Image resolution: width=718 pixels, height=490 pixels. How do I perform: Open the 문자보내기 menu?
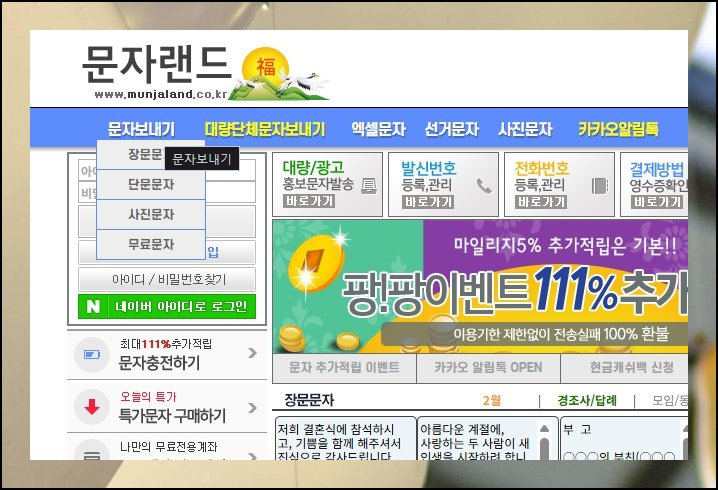click(141, 129)
